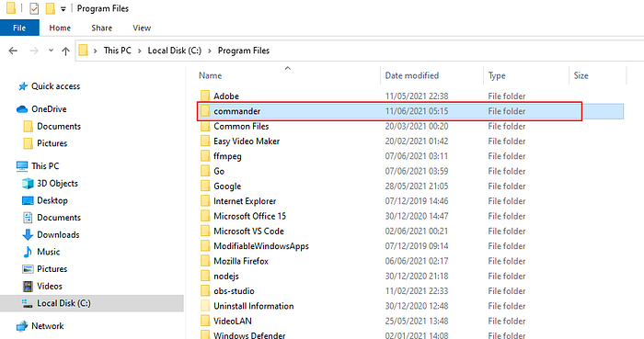This screenshot has width=644, height=339.
Task: Click Program Files in the address bar
Action: tap(244, 51)
